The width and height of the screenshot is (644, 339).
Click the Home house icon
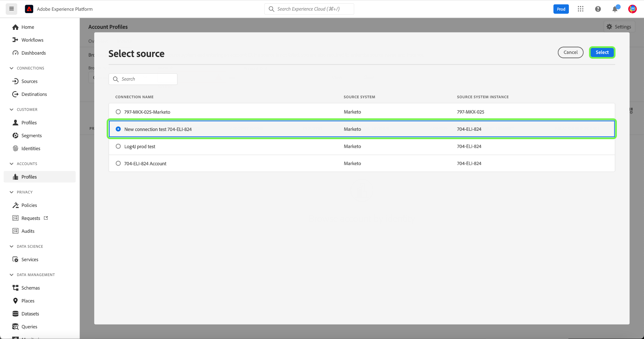click(15, 27)
